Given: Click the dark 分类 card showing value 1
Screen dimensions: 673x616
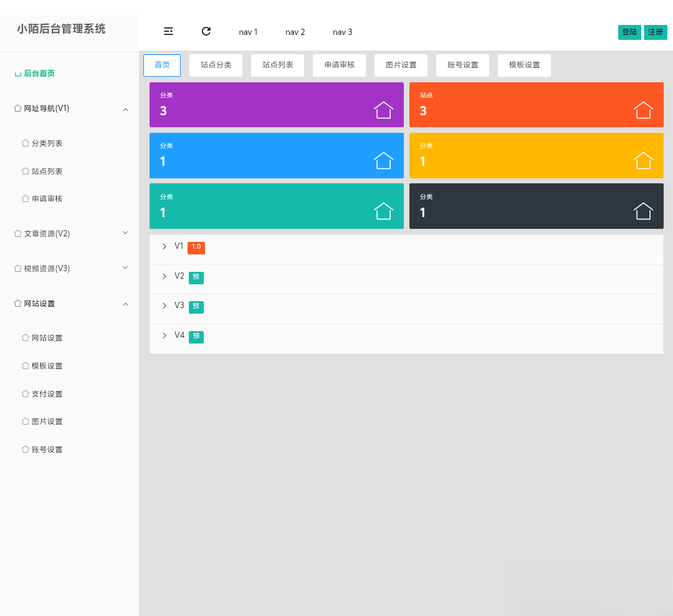Looking at the screenshot, I should click(x=536, y=206).
